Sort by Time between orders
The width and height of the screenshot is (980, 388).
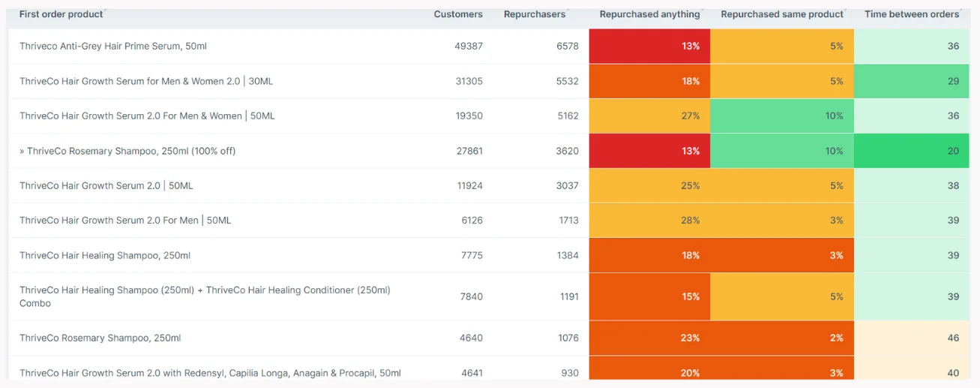911,14
